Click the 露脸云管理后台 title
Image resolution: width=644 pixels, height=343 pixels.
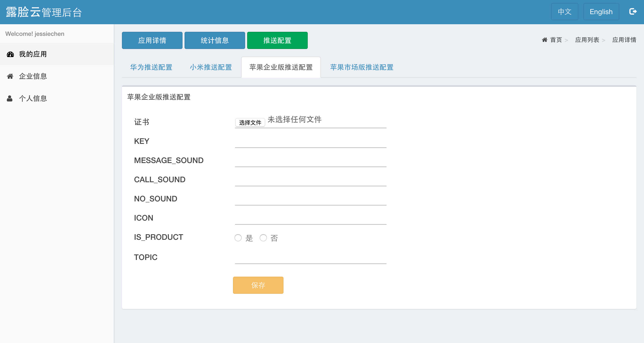click(x=44, y=12)
